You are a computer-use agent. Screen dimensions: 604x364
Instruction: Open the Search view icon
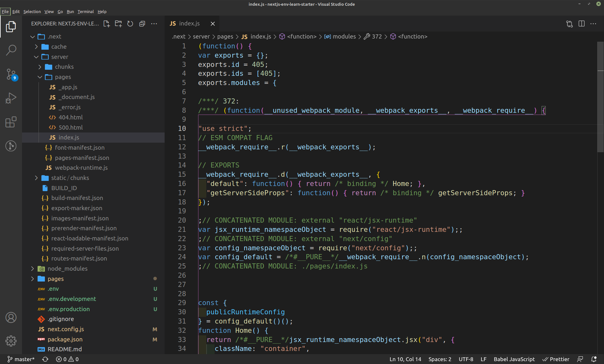[11, 50]
